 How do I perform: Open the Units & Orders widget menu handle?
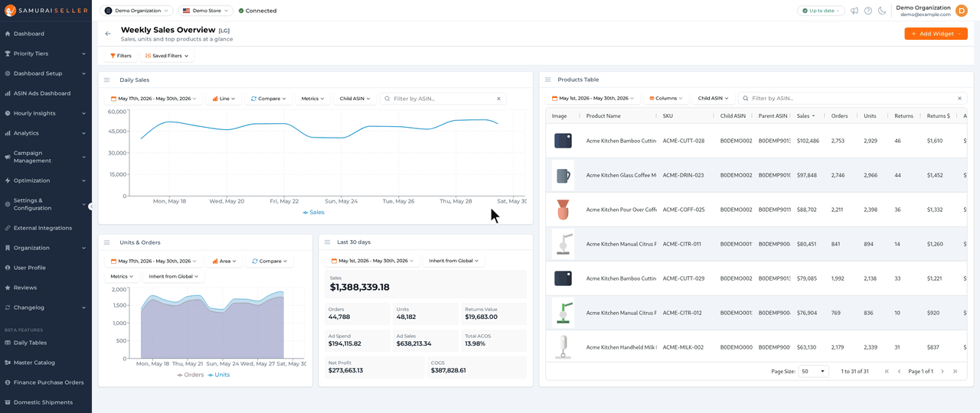point(107,242)
